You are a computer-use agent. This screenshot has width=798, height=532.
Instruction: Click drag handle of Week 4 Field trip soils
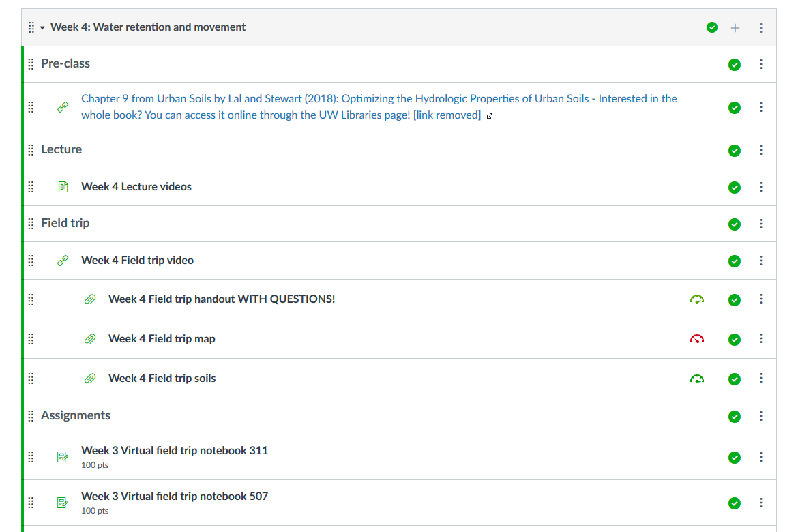31,379
